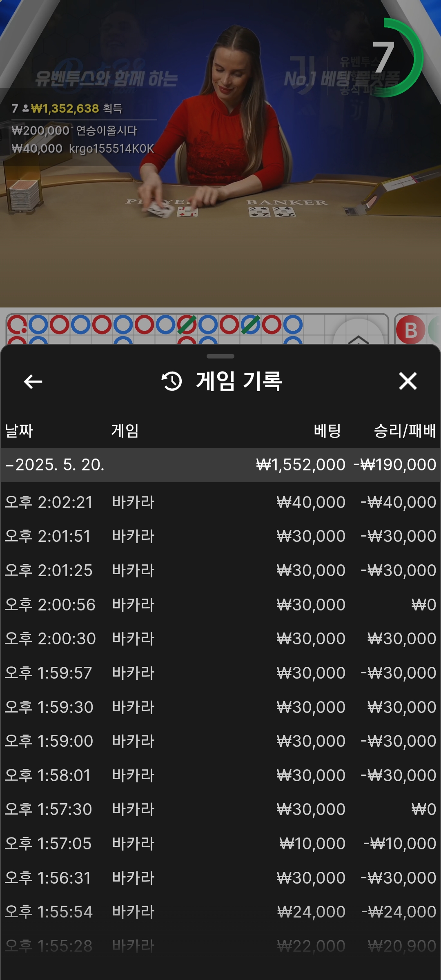Image resolution: width=441 pixels, height=980 pixels.
Task: Click the 날짜 column header
Action: 19,431
